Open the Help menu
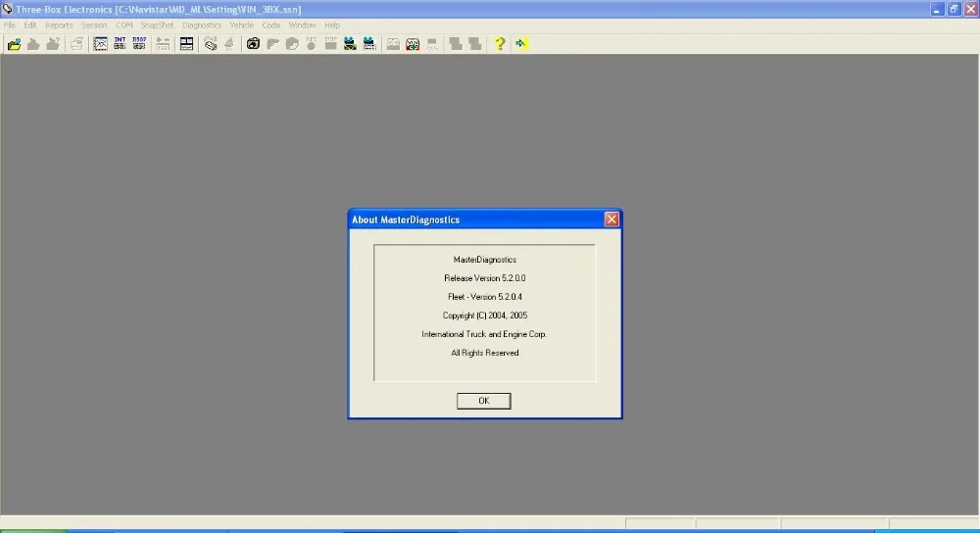This screenshot has width=980, height=533. (332, 25)
